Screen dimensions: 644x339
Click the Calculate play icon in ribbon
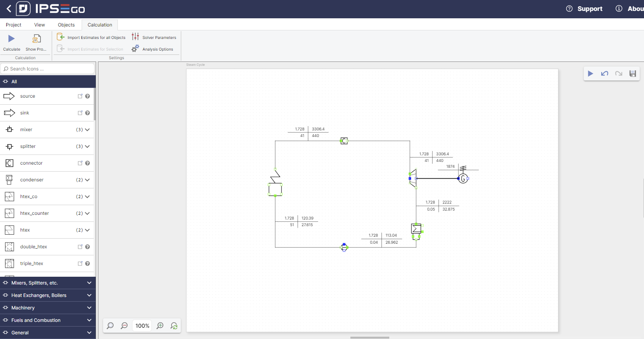(x=12, y=39)
